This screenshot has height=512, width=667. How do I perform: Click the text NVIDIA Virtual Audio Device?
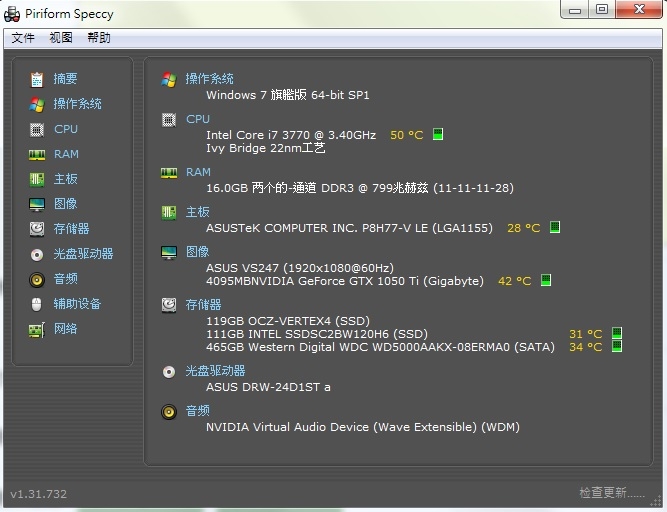pyautogui.click(x=287, y=427)
